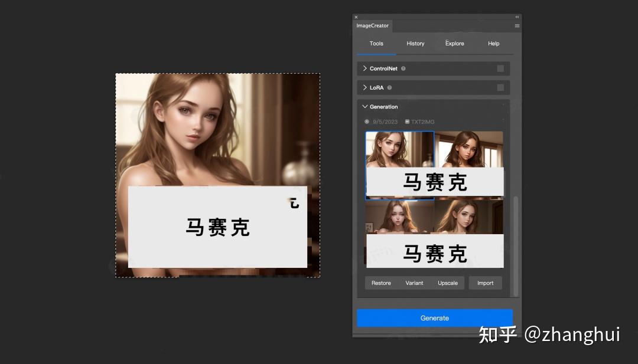
Task: Expand the ControlNet section
Action: point(364,68)
